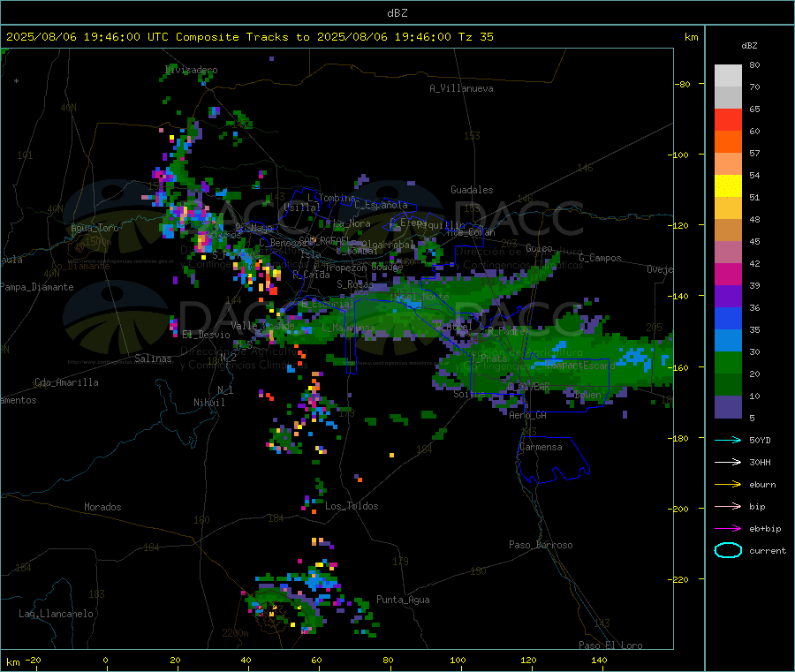Click the Bowen location label
This screenshot has height=672, width=795.
point(587,394)
